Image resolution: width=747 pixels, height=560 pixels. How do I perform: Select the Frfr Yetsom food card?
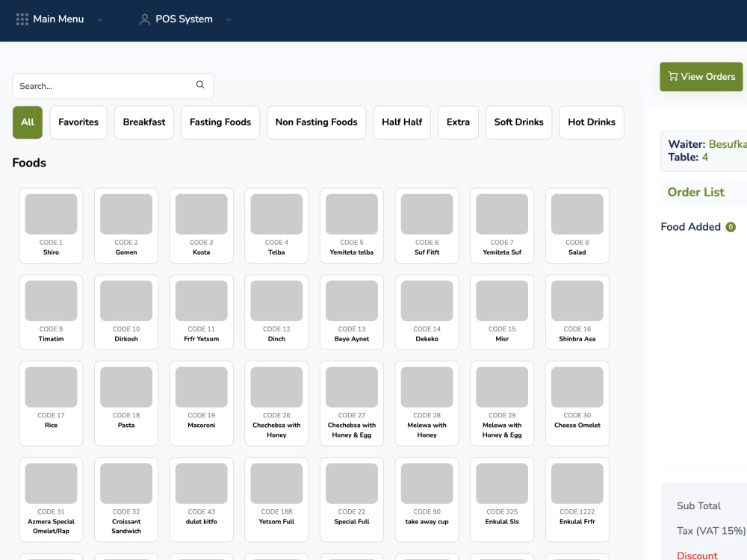coord(202,312)
